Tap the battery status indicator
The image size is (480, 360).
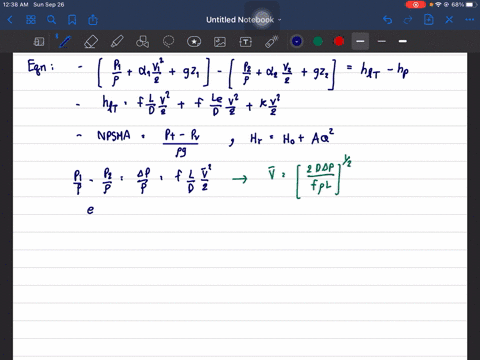[471, 5]
